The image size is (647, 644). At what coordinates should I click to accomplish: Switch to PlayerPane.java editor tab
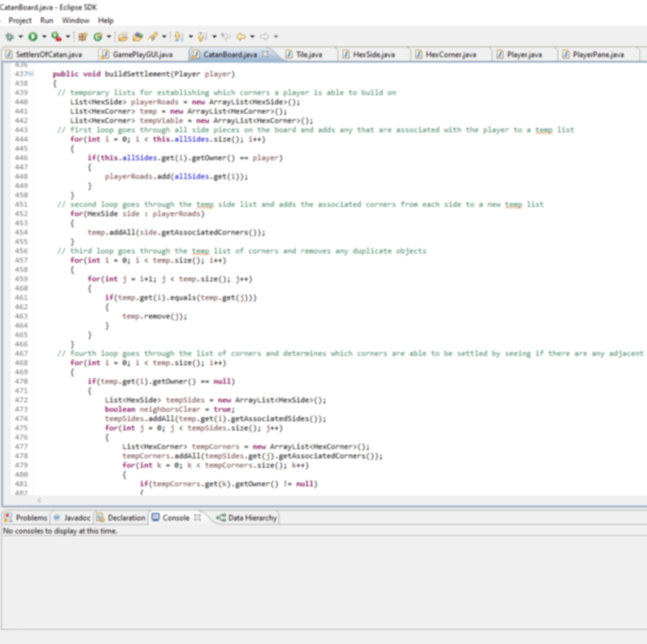[598, 55]
